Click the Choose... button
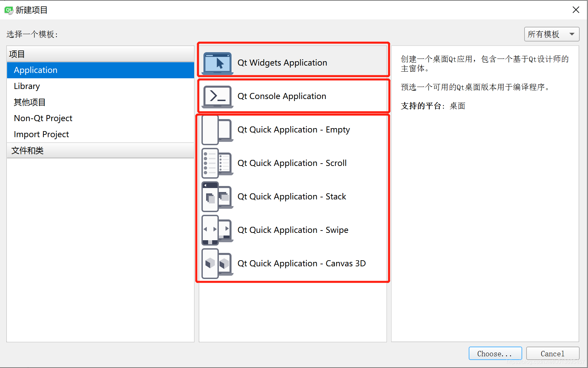The image size is (588, 368). click(495, 354)
